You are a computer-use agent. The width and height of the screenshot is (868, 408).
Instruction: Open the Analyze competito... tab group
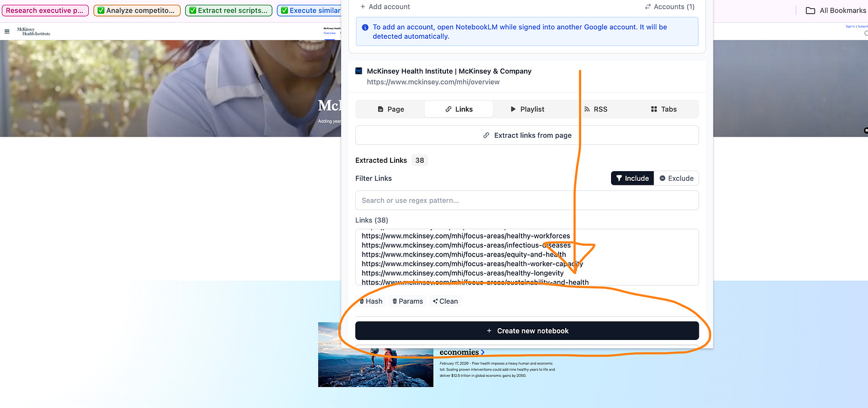click(x=137, y=11)
